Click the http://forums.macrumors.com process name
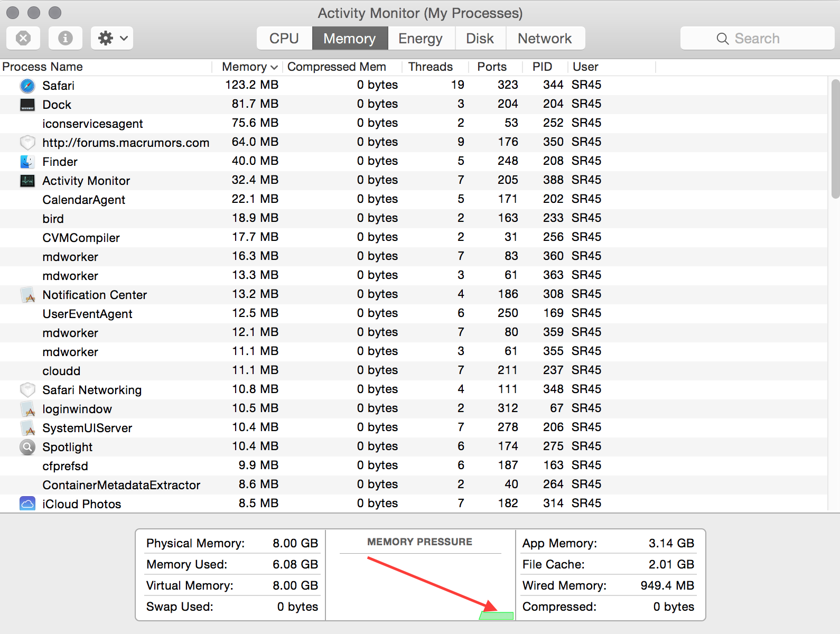Viewport: 840px width, 634px height. coord(126,143)
